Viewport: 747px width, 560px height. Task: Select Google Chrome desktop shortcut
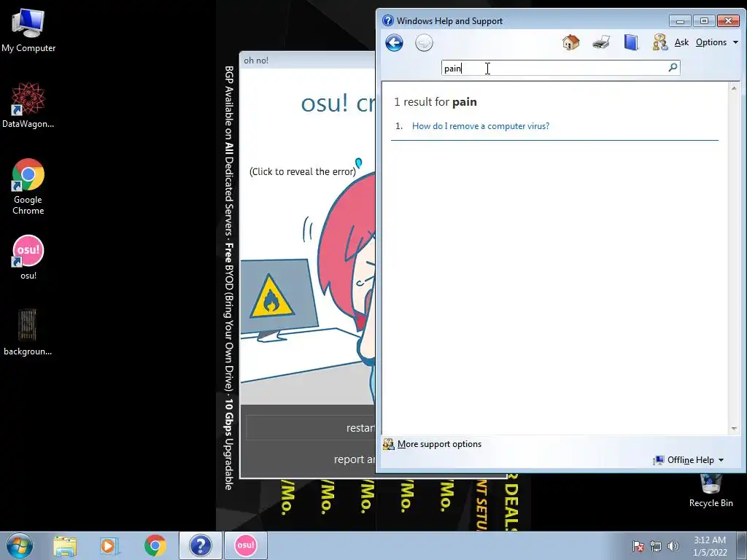point(28,187)
